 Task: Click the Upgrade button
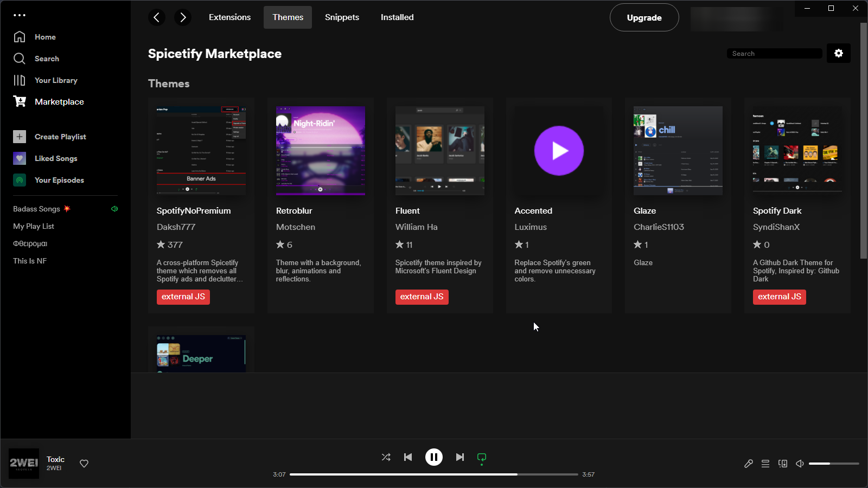[x=644, y=17]
